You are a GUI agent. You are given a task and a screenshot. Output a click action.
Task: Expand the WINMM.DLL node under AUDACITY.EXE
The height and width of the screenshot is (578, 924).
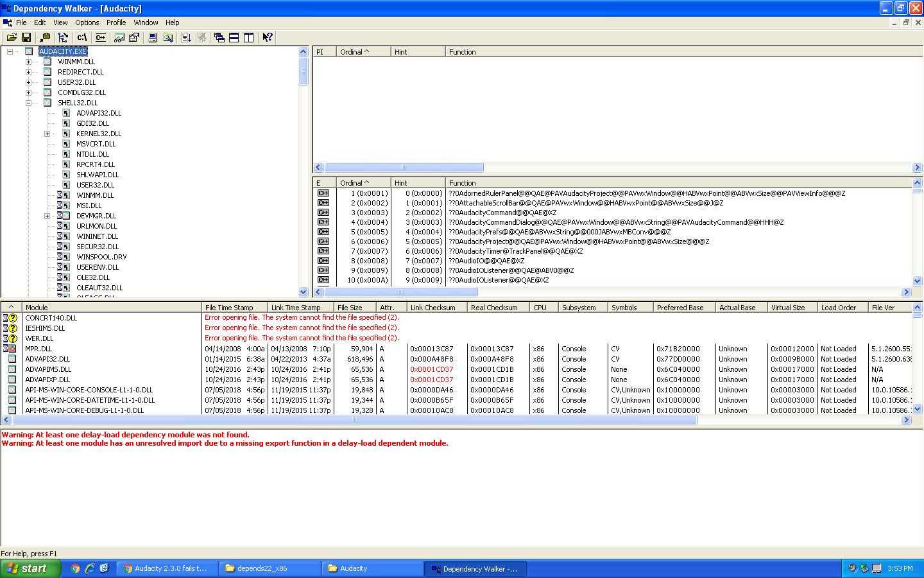click(x=28, y=62)
